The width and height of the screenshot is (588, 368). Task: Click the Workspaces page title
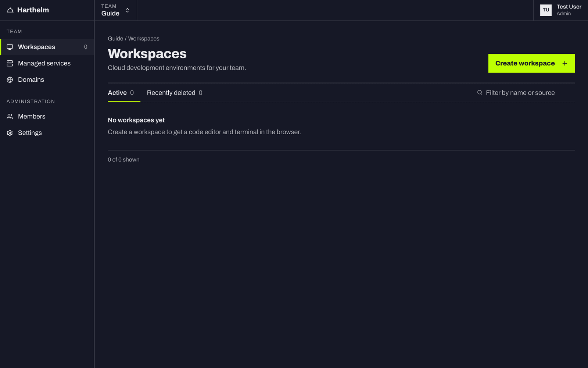147,54
